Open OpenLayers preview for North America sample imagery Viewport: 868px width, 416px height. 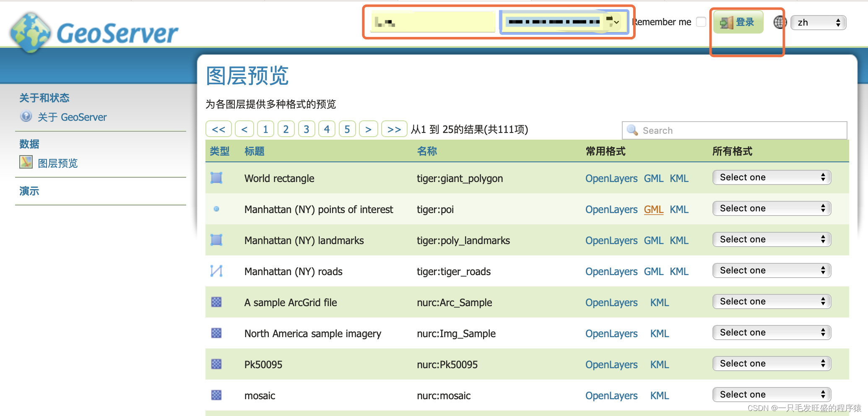click(611, 333)
